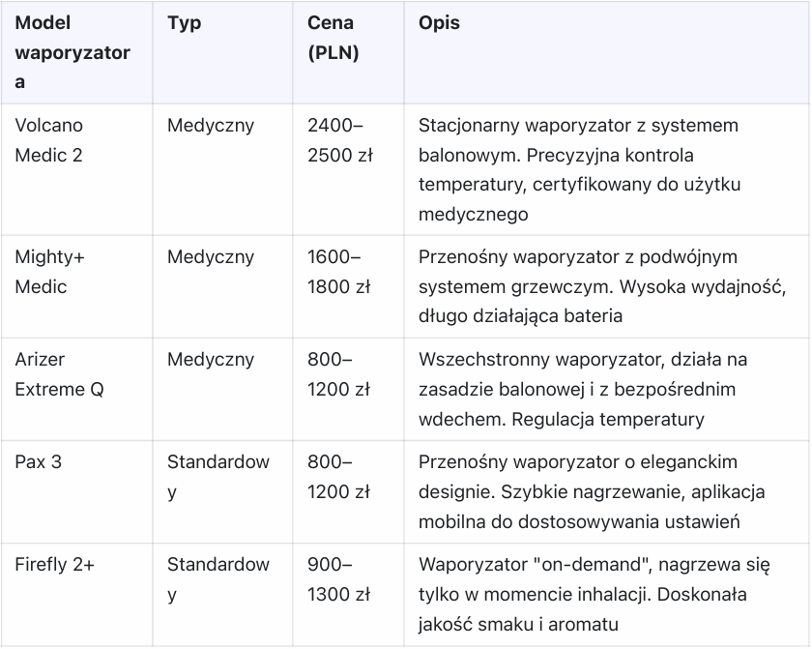Click the 2400–2500 zł price cell
The width and height of the screenshot is (812, 649).
(339, 140)
